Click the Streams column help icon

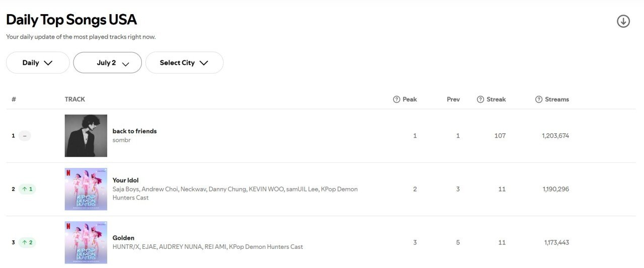pyautogui.click(x=539, y=100)
